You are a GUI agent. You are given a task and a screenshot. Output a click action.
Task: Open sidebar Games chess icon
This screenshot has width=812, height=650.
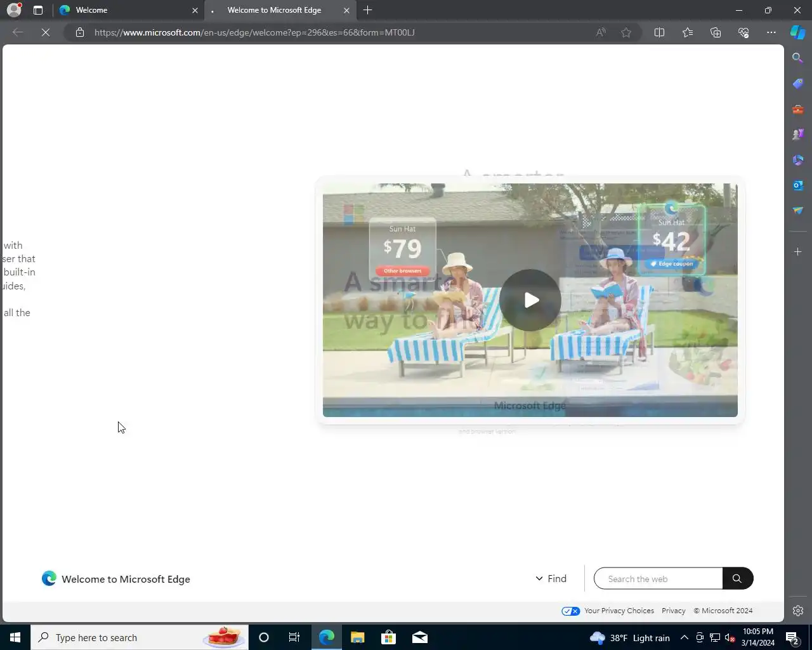click(798, 135)
